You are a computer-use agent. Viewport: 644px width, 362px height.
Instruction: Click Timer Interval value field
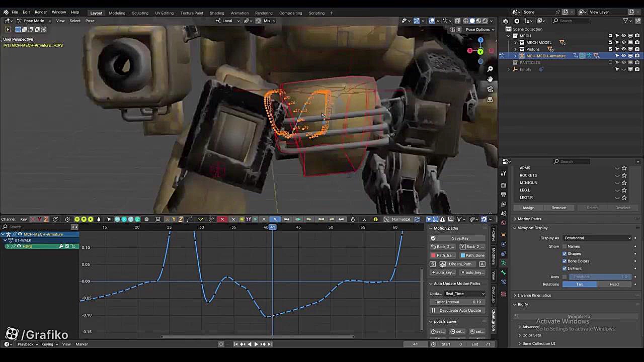click(x=458, y=302)
